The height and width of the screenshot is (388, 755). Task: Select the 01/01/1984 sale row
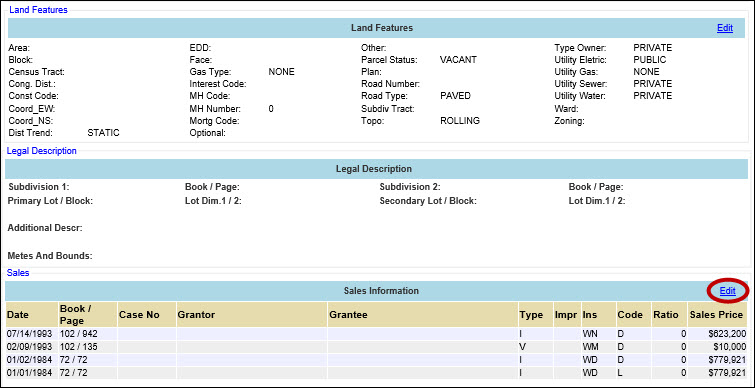[377, 372]
